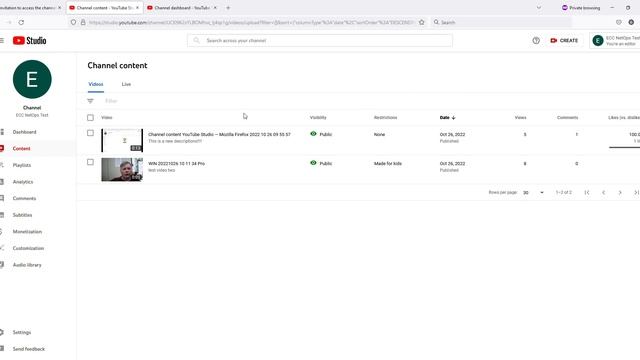Click the Public visibility eye of WIN video

[313, 163]
